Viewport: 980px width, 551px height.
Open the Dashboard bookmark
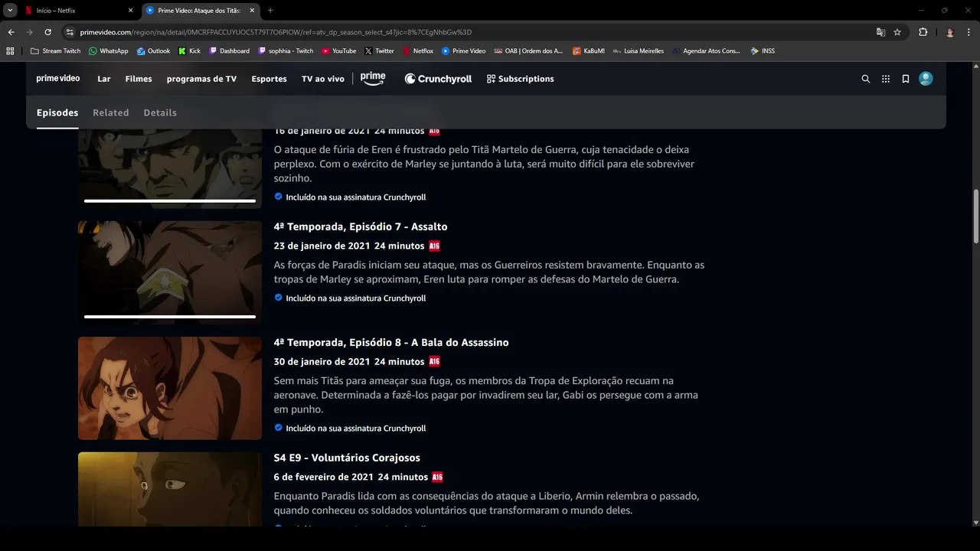pyautogui.click(x=229, y=51)
